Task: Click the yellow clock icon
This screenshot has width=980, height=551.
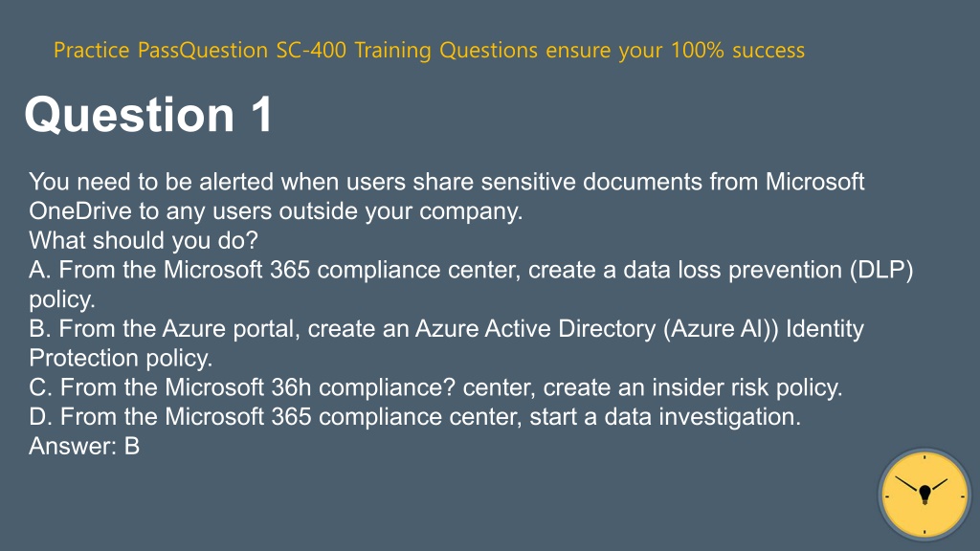Action: (x=924, y=495)
